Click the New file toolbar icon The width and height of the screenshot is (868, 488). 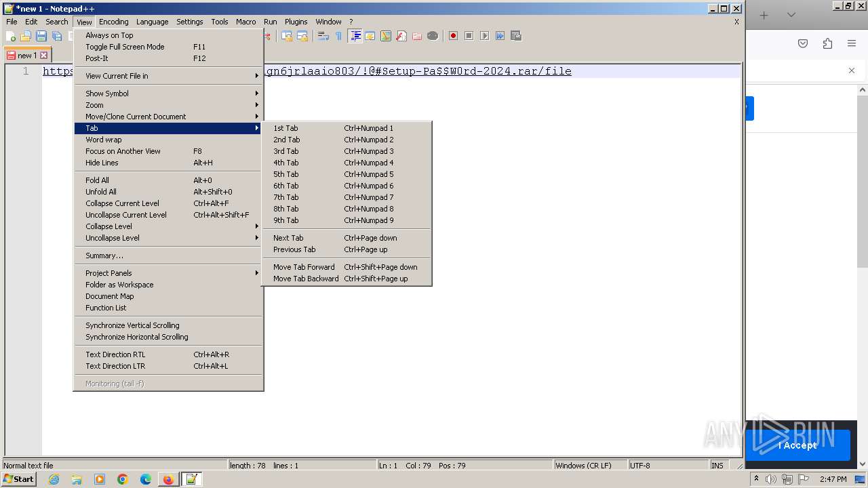(12, 36)
